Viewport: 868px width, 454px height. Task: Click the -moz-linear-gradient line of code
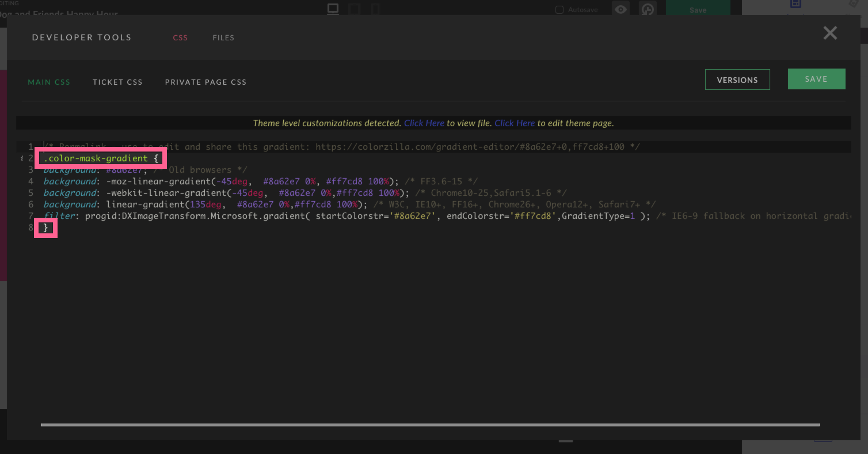click(x=260, y=181)
